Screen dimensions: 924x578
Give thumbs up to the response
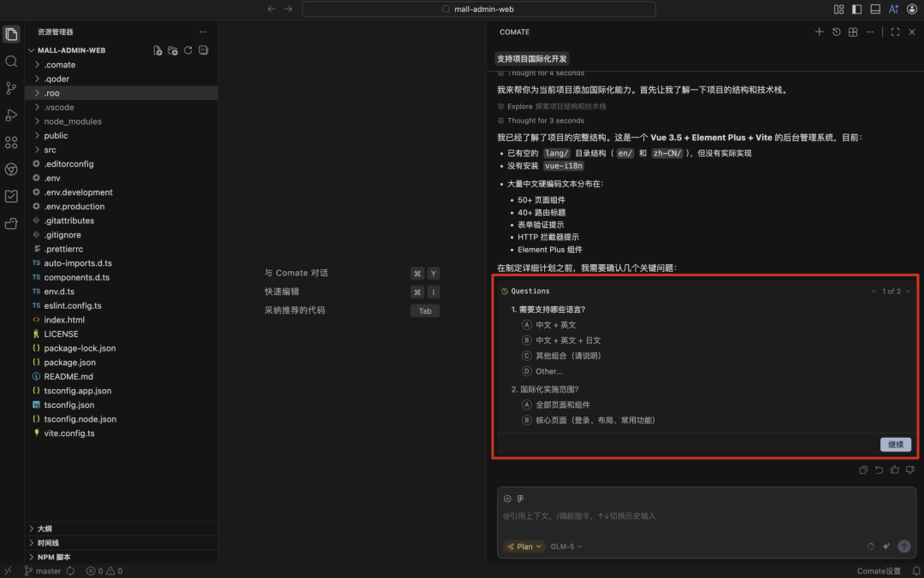click(x=895, y=469)
